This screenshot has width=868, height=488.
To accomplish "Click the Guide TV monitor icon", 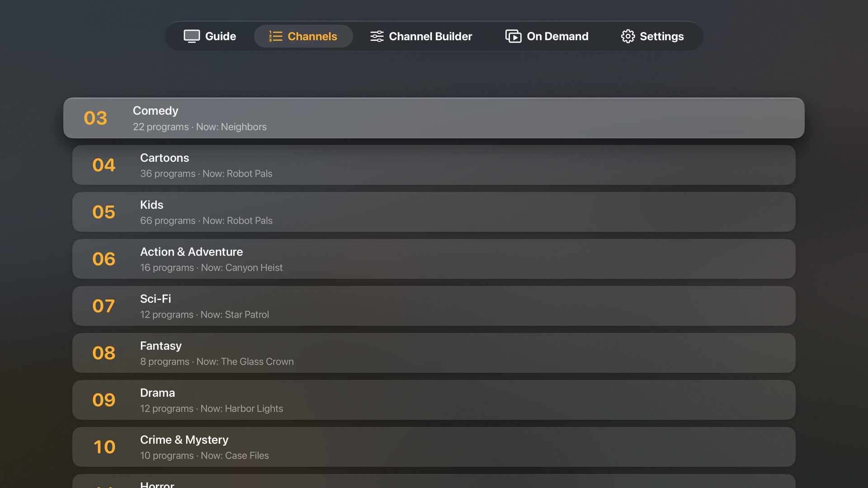I will pos(192,36).
